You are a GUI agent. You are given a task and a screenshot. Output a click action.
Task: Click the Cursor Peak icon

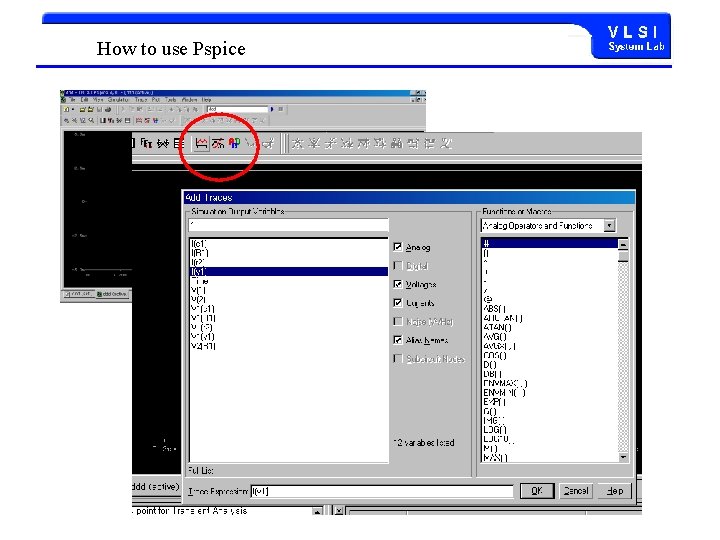[298, 143]
